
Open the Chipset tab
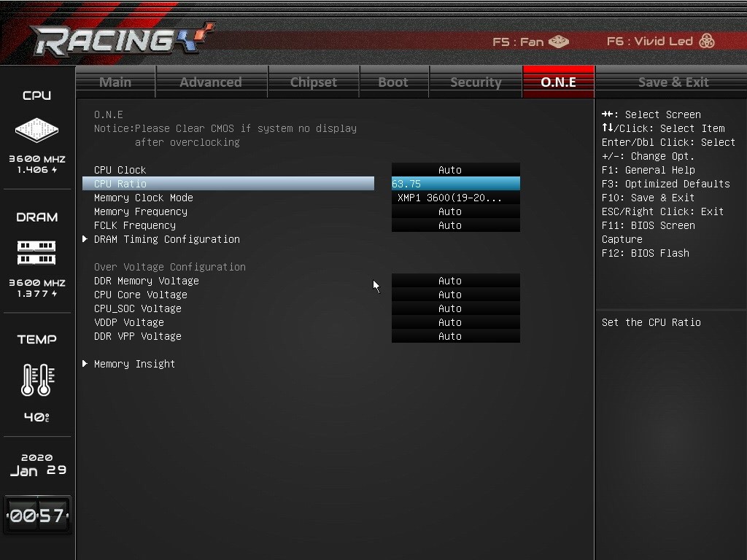tap(314, 82)
